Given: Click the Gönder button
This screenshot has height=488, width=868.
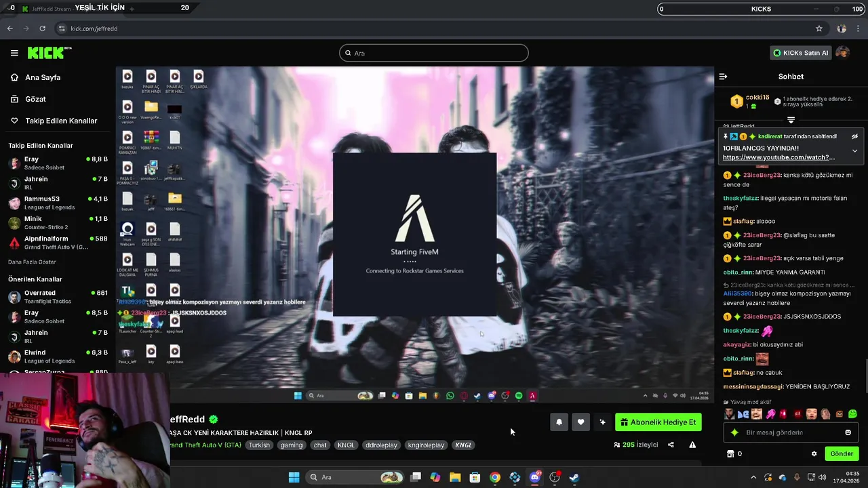Looking at the screenshot, I should (842, 453).
